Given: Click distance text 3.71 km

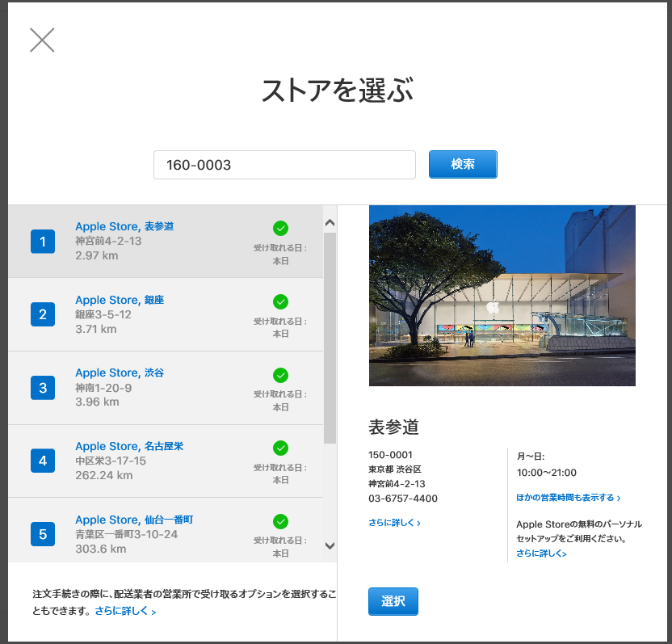Looking at the screenshot, I should [96, 329].
